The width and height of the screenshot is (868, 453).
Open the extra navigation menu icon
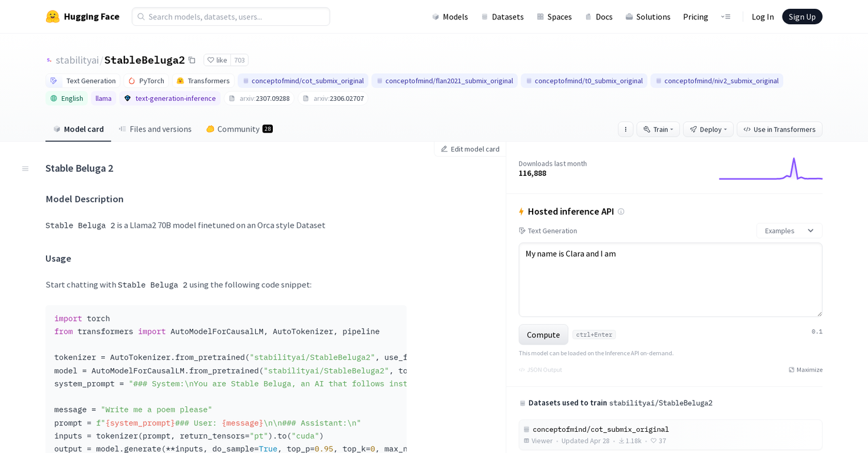725,17
